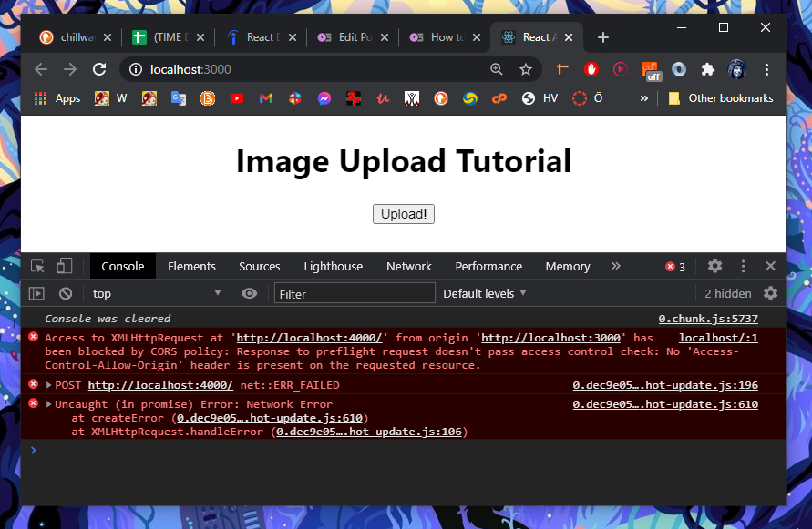Click the localhost:3000 address bar

click(273, 68)
